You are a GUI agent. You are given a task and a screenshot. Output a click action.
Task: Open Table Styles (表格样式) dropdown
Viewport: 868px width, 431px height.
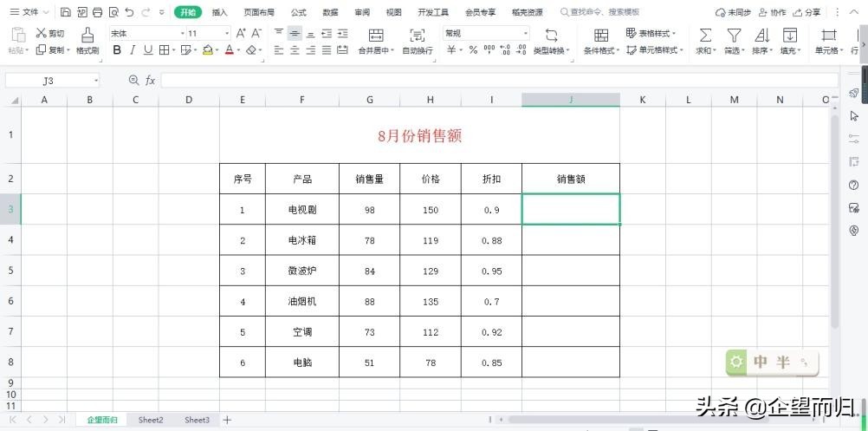tap(651, 33)
